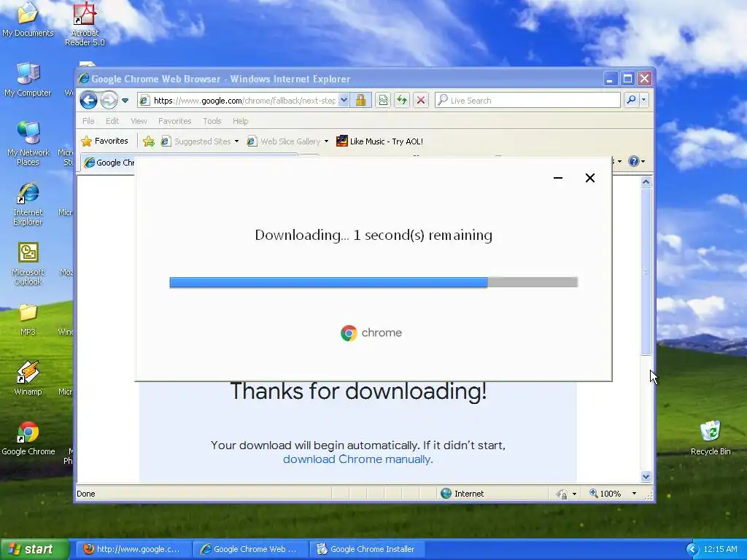Screen dimensions: 747x560
Task: Click the green Refresh icon
Action: pyautogui.click(x=402, y=100)
